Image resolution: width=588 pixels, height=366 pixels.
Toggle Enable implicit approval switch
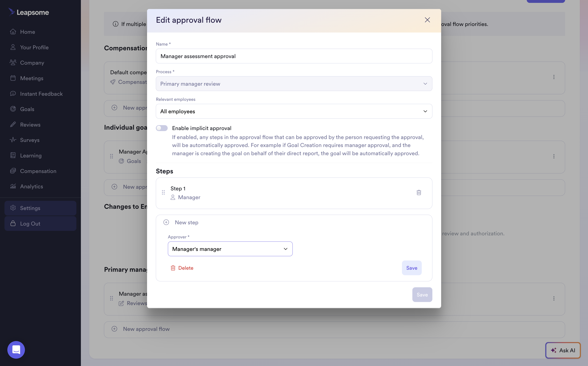162,128
